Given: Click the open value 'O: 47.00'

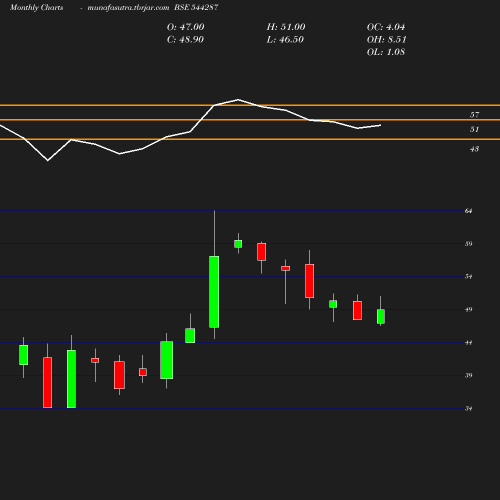Looking at the screenshot, I should coord(186,27).
